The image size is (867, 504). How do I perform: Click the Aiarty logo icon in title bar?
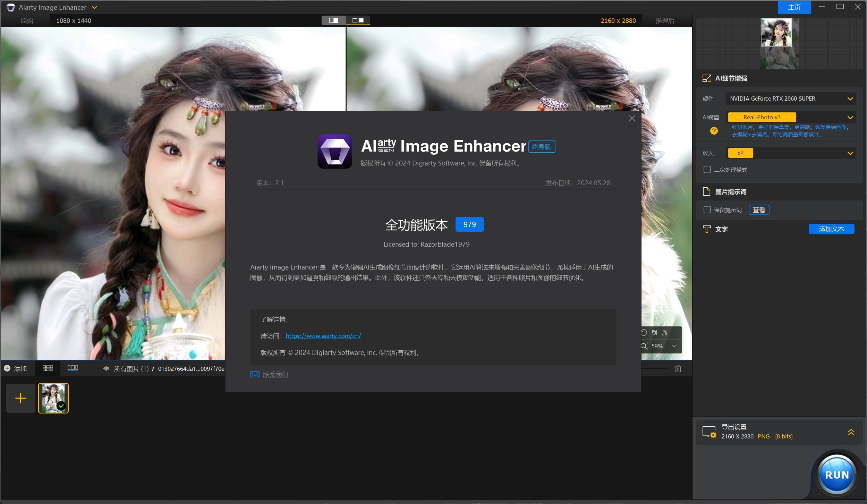click(11, 7)
